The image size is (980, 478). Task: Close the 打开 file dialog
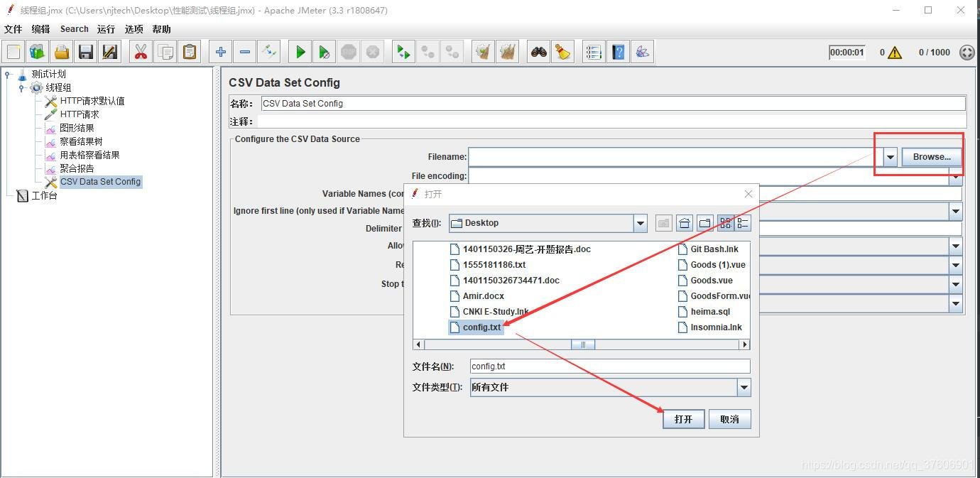point(748,194)
